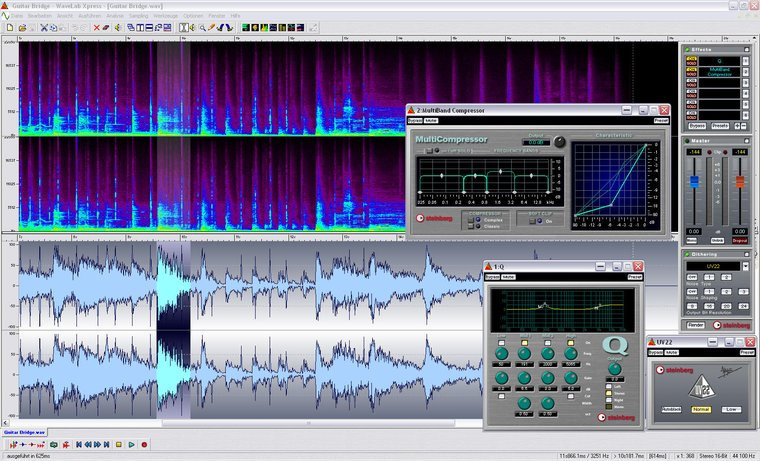Click the New file icon in toolbar
Viewport: 760px width, 461px height.
pyautogui.click(x=8, y=27)
